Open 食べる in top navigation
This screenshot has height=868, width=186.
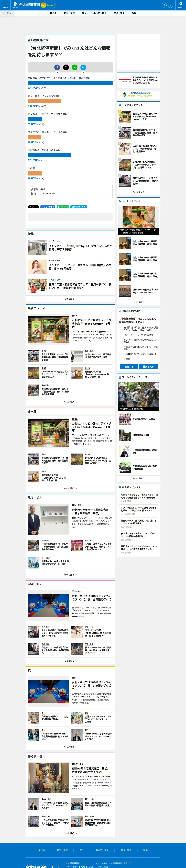coord(53,13)
